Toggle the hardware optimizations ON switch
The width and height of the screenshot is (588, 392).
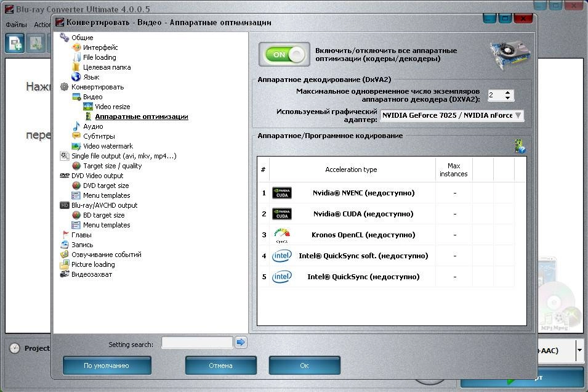[x=284, y=54]
